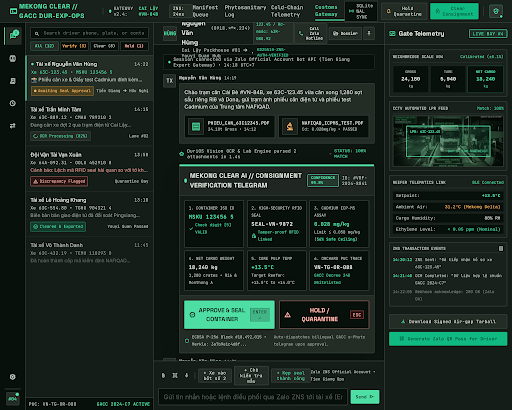The image size is (512, 410).
Task: Send the message with Send button
Action: coord(365,397)
